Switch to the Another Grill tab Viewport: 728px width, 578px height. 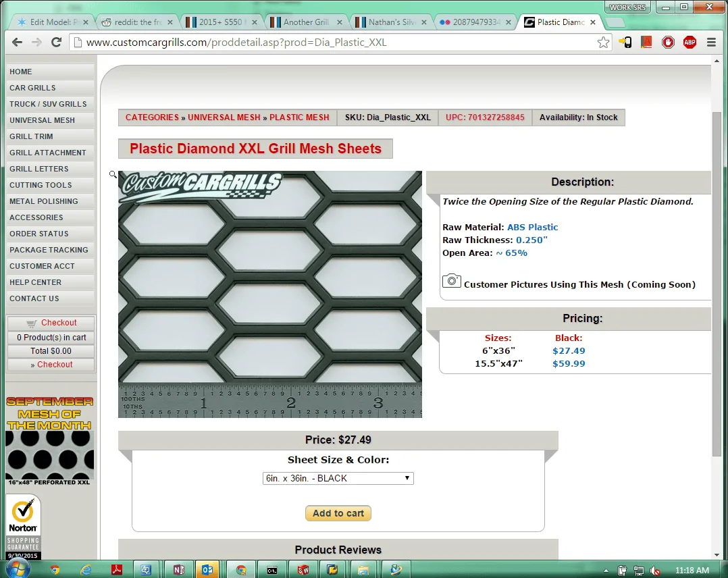click(x=305, y=22)
